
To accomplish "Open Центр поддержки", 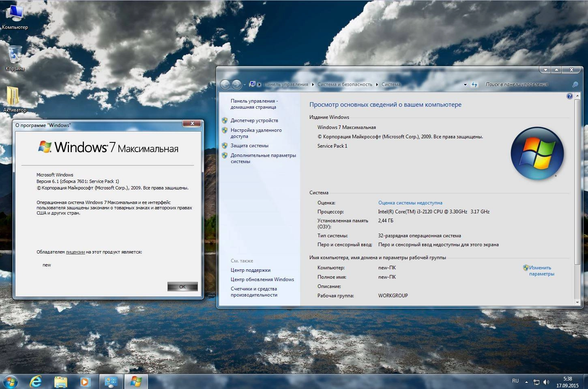I will coord(250,270).
